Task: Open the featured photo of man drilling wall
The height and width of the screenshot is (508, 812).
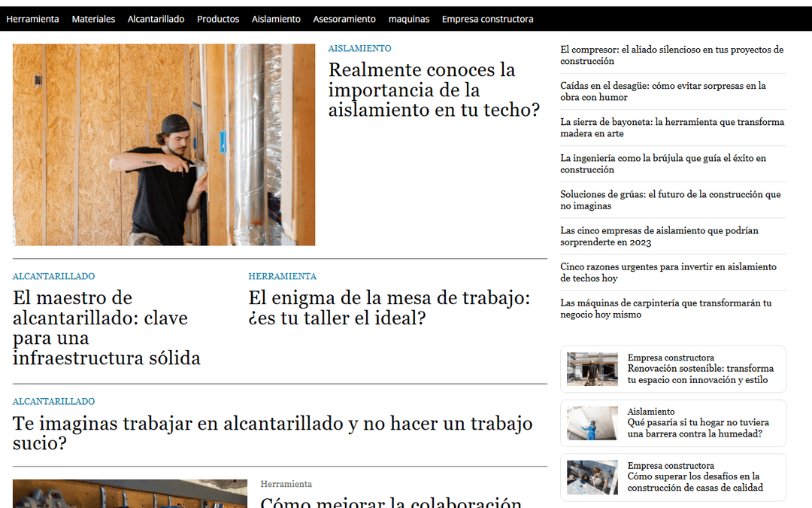Action: coord(164,144)
